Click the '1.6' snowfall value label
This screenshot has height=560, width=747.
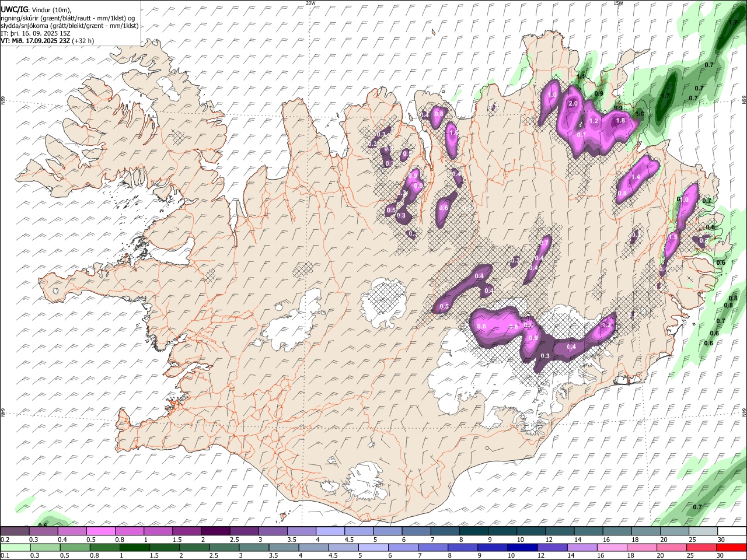point(455,133)
